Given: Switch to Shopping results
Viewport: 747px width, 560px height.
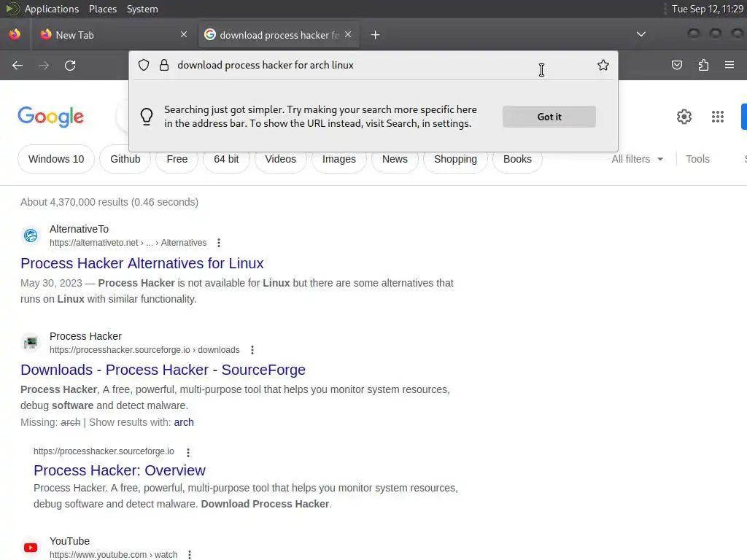Looking at the screenshot, I should point(455,159).
